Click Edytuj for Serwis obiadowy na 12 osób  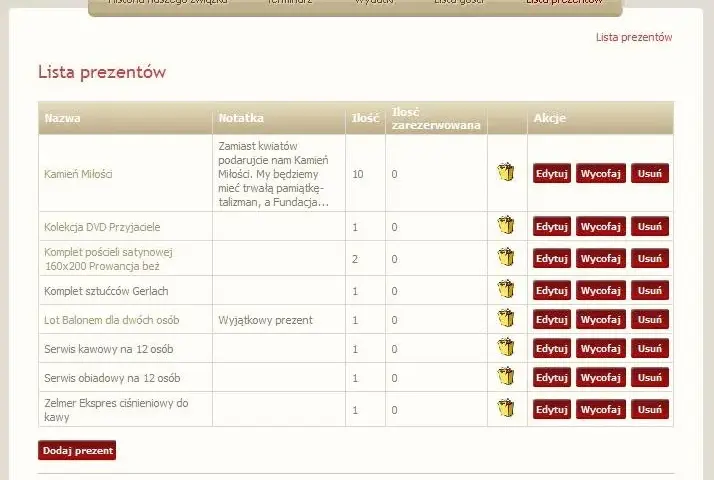point(551,378)
